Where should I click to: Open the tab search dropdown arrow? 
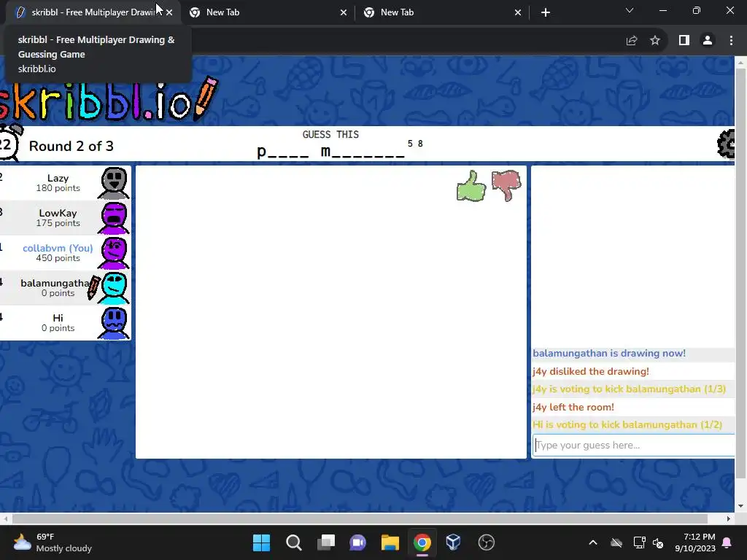[x=630, y=10]
